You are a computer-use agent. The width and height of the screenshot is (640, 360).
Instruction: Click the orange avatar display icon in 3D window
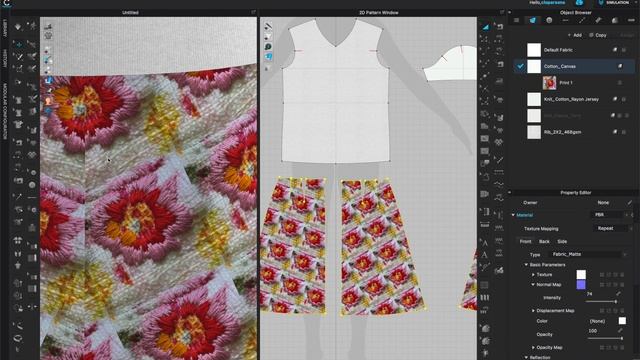48,100
